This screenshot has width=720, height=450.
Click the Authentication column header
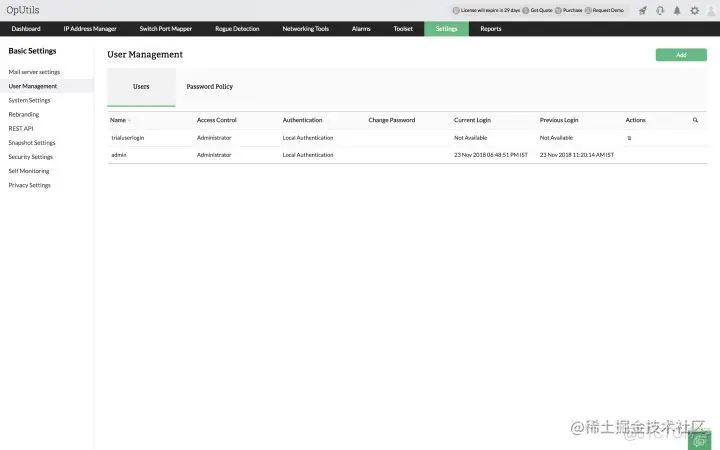[x=303, y=120]
